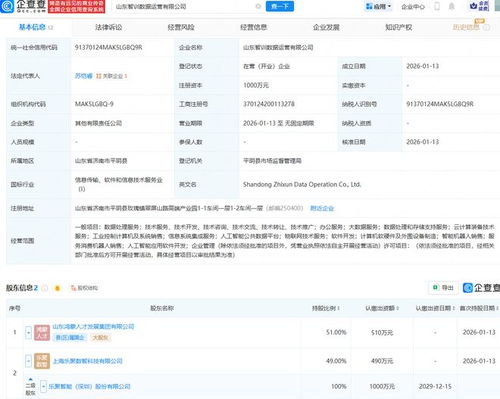Select the 51.00% shareholding cell

point(336,332)
